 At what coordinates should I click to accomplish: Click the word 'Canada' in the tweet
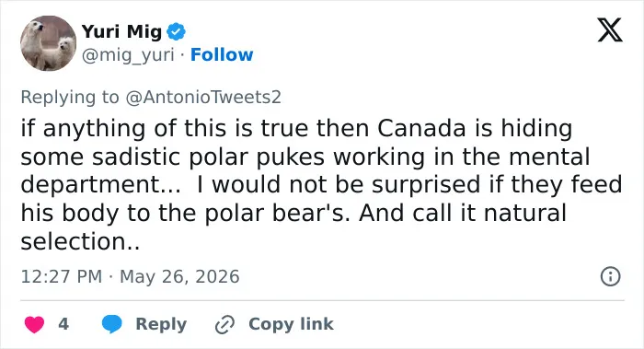(421, 128)
